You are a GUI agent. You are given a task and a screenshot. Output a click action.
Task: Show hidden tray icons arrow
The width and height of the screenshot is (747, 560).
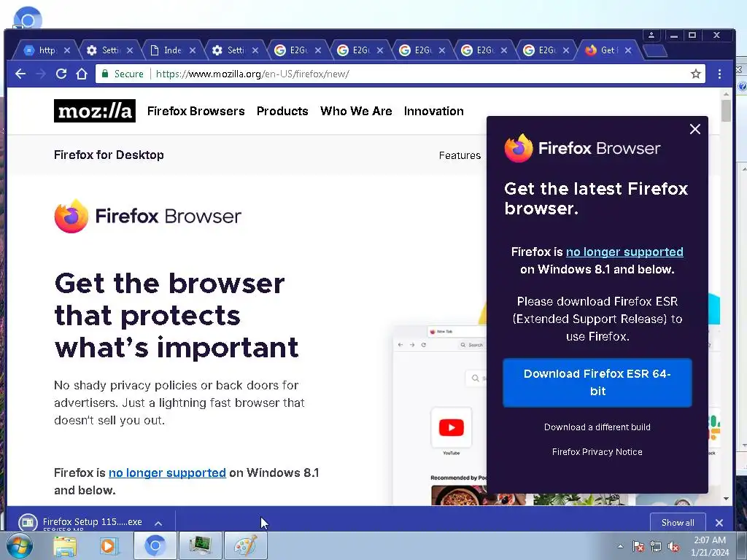tap(620, 546)
